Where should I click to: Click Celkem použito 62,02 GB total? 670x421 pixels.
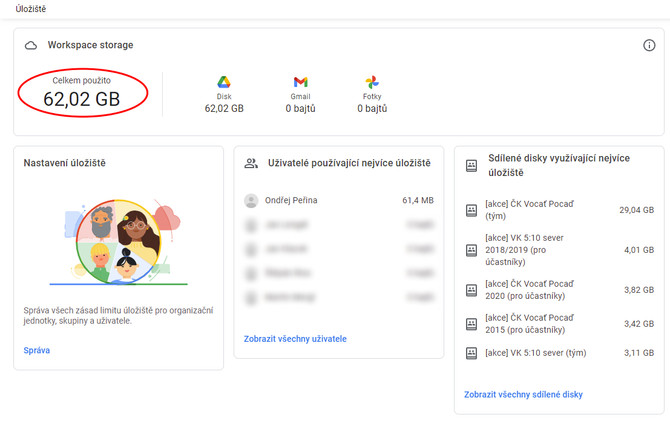(x=82, y=93)
